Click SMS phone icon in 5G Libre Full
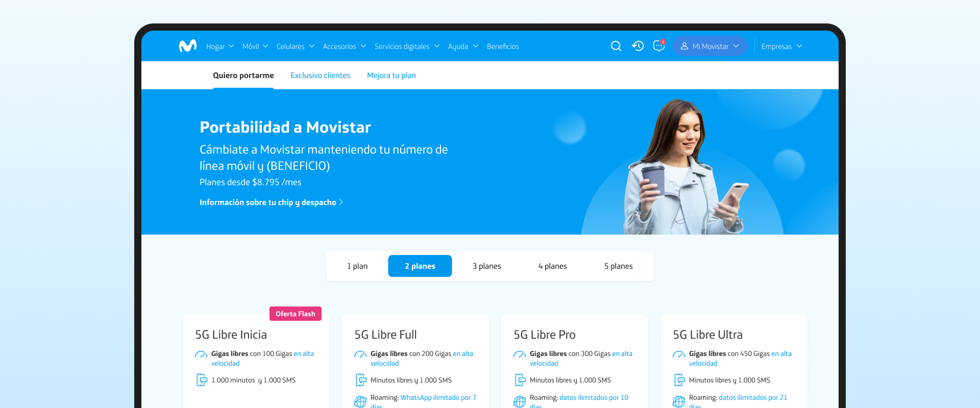This screenshot has width=980, height=408. coord(361,380)
